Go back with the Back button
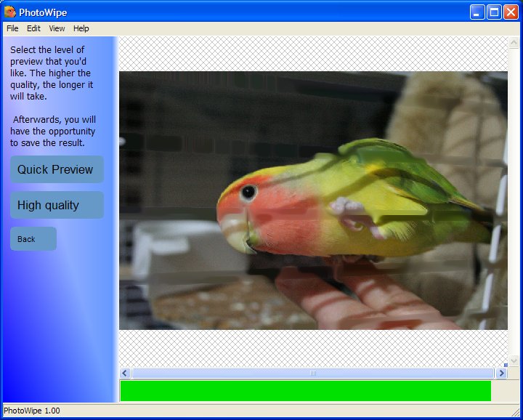 pyautogui.click(x=33, y=239)
